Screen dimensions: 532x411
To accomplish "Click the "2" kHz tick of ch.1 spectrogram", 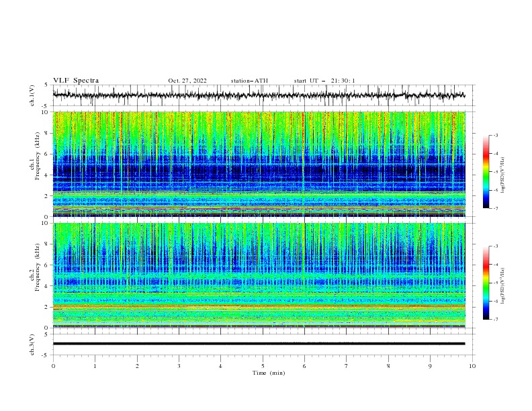I will coord(47,196).
